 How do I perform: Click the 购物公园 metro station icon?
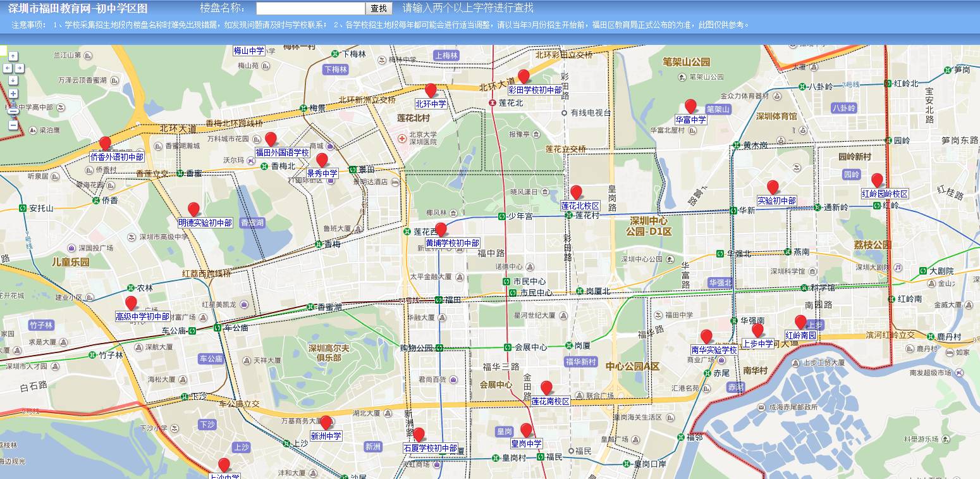[439, 347]
